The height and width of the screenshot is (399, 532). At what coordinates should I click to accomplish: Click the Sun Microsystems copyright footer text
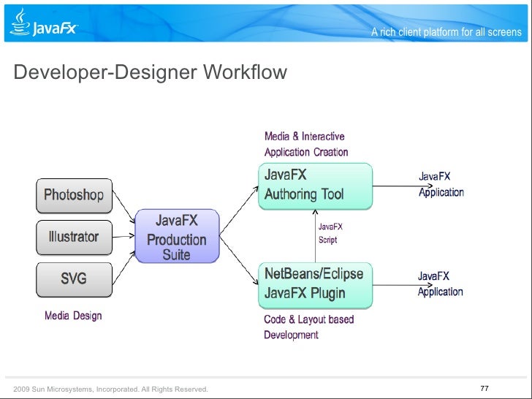click(110, 389)
